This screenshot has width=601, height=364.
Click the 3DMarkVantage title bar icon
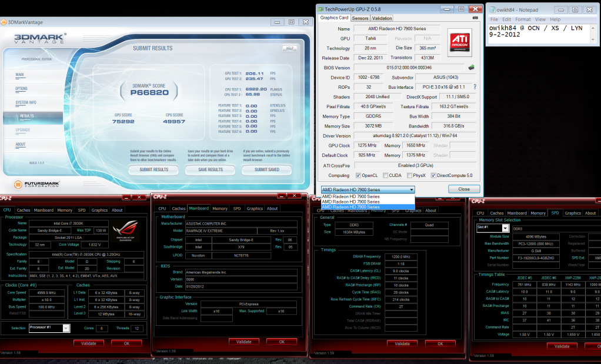click(4, 22)
